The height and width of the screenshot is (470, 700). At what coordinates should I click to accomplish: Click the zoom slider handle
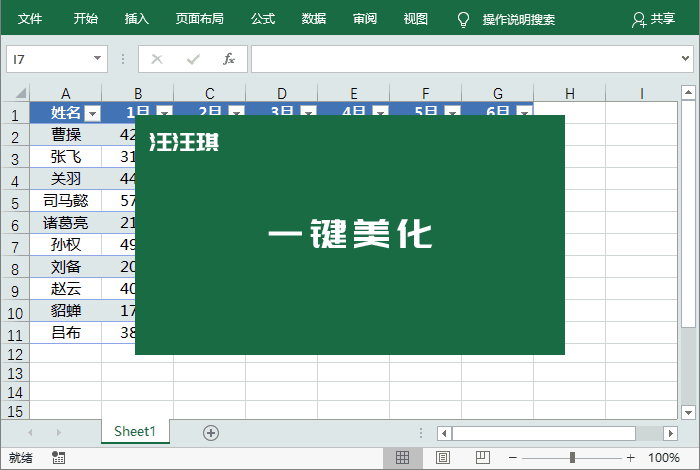pyautogui.click(x=572, y=458)
